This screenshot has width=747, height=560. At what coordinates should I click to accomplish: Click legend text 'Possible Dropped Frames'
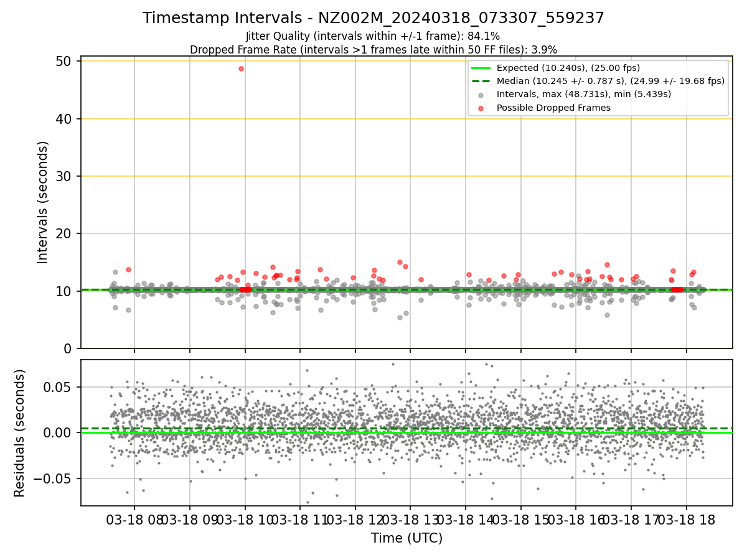tap(554, 108)
